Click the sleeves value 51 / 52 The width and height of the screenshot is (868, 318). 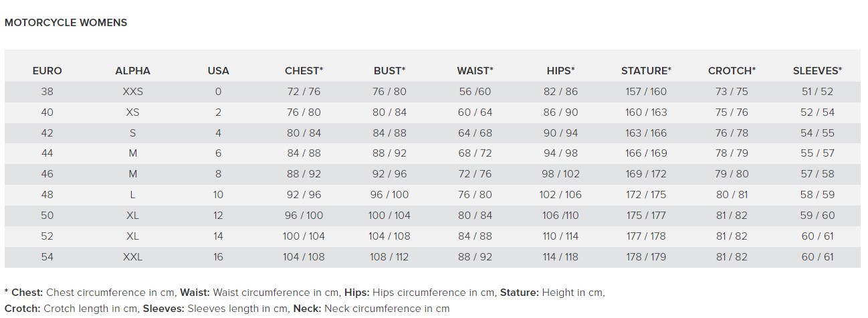pyautogui.click(x=817, y=92)
